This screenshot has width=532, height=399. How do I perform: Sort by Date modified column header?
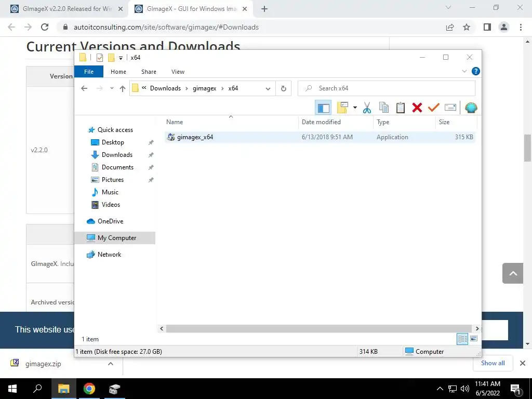click(x=336, y=122)
